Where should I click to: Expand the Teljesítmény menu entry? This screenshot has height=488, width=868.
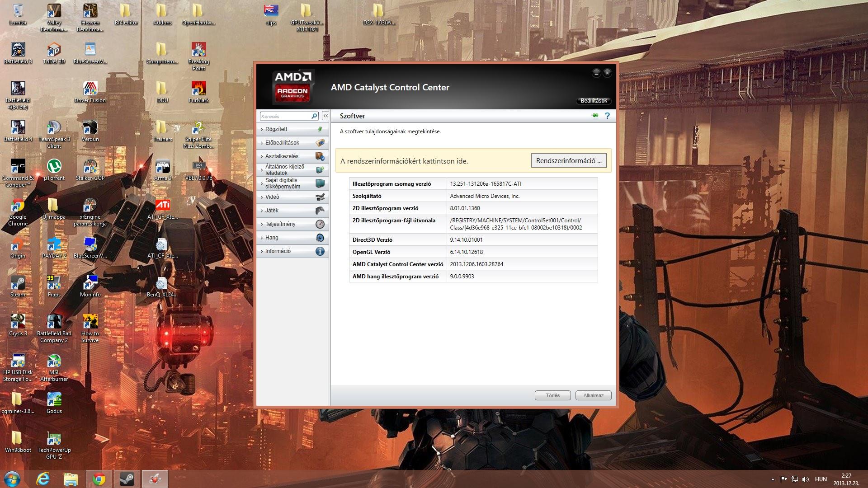coord(292,224)
